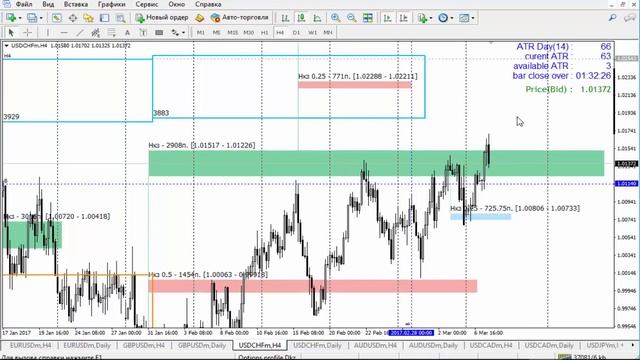Switch chart to Bar Chart mode
This screenshot has width=640, height=360.
pos(285,18)
